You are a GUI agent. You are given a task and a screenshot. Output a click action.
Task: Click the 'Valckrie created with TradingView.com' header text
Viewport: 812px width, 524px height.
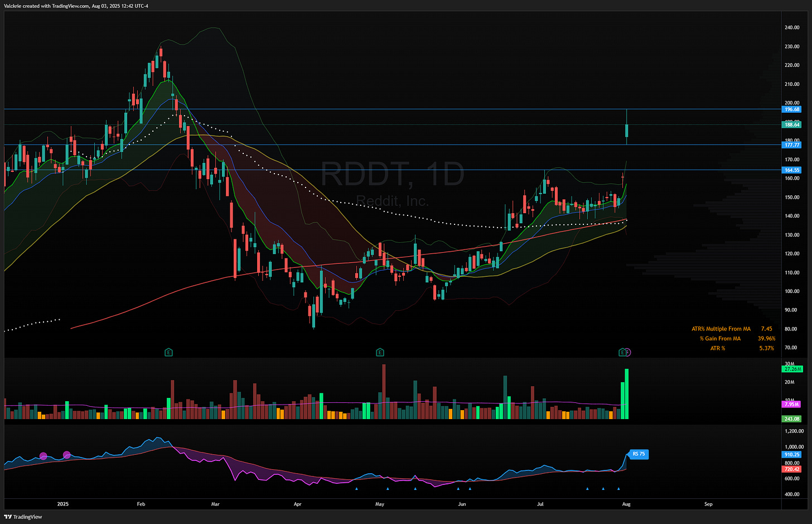tap(47, 6)
